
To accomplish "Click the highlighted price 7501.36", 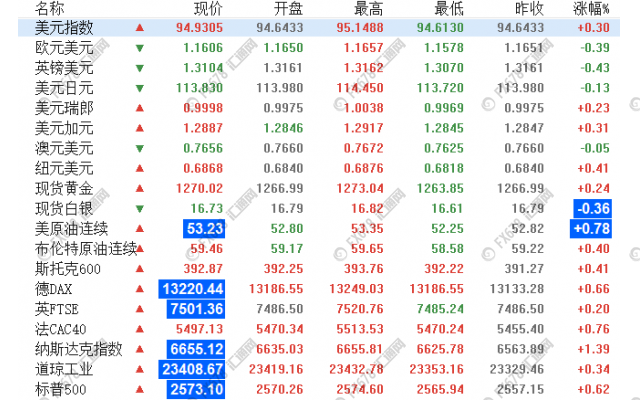I will pos(196,309).
